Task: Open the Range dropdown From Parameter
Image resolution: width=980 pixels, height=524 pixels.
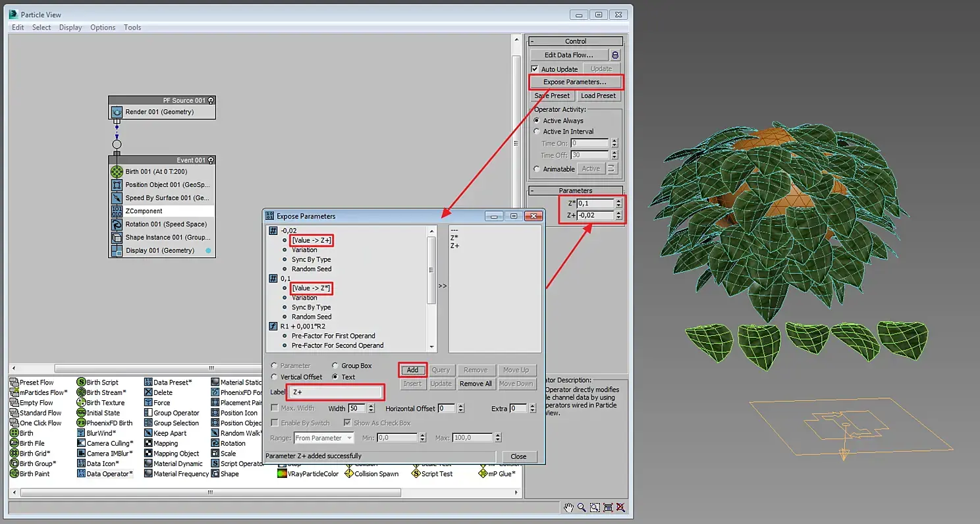Action: (324, 438)
